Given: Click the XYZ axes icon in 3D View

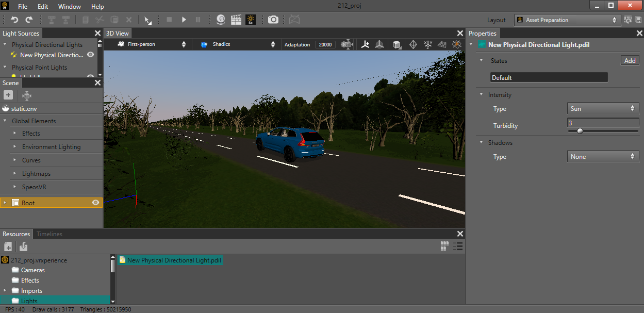Looking at the screenshot, I should (x=428, y=44).
